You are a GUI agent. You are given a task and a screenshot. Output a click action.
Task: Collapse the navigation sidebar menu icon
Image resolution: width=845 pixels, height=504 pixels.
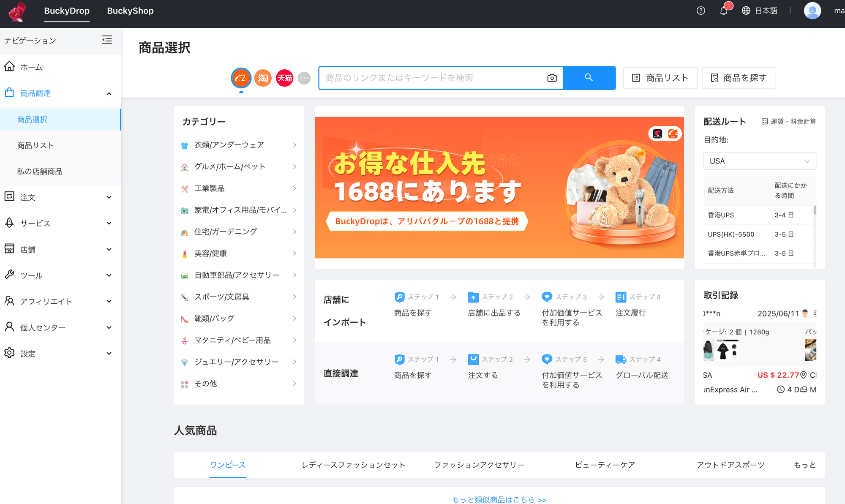107,40
